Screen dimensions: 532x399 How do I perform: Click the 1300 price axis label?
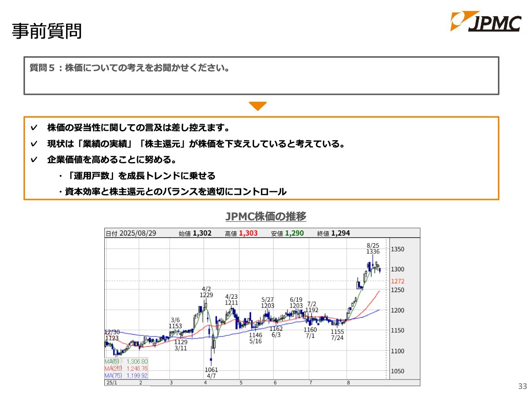[397, 269]
